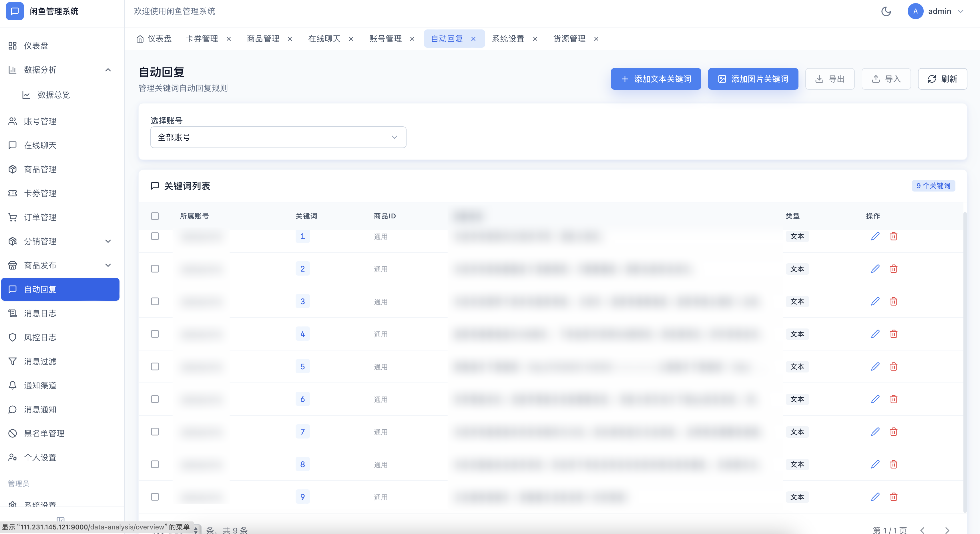
Task: Delete keyword 7 with trash icon
Action: [x=893, y=432]
